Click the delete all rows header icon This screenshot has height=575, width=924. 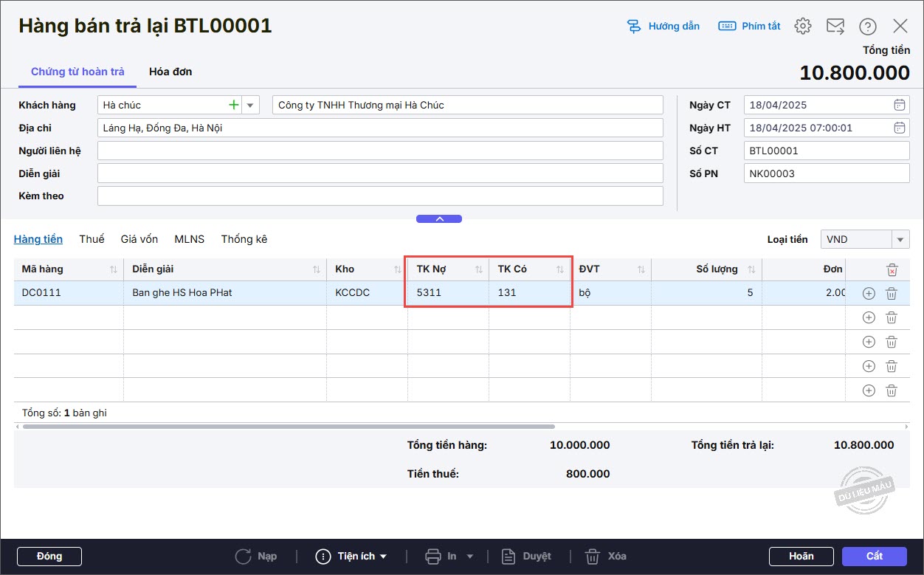point(892,269)
